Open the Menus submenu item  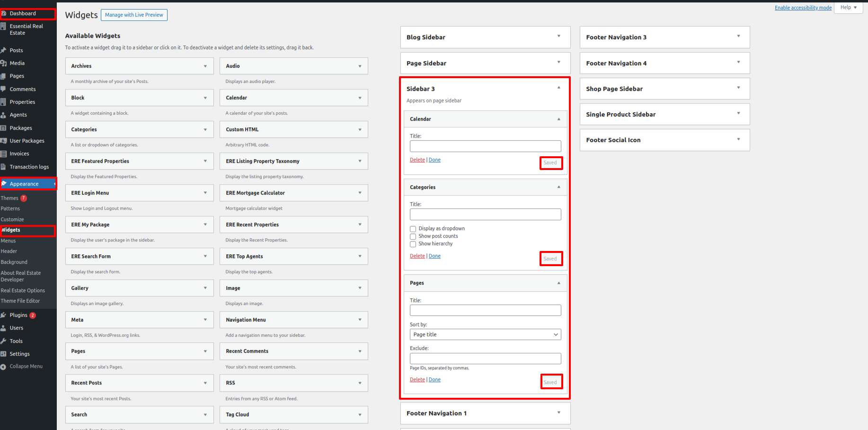pyautogui.click(x=9, y=241)
